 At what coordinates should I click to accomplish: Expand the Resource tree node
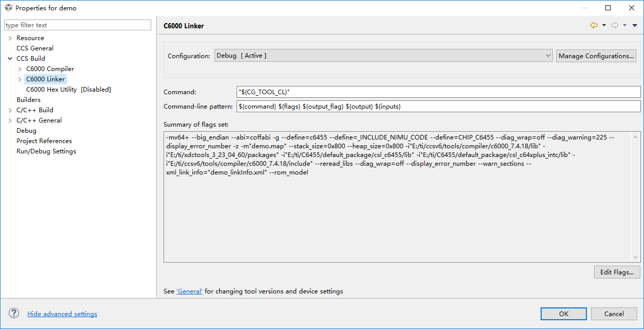pos(10,38)
